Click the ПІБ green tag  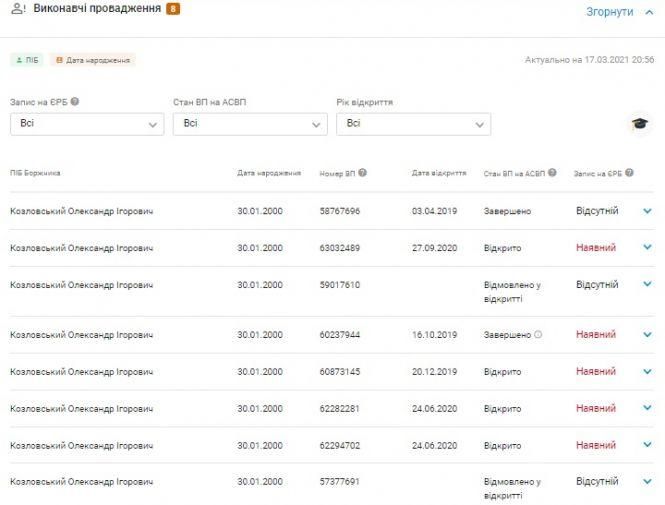(26, 60)
